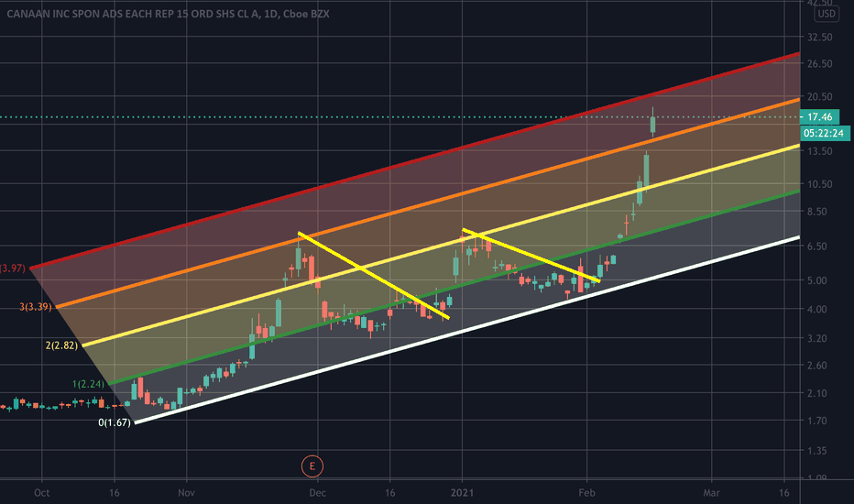
Task: Click the Oct date on time axis
Action: (x=42, y=493)
